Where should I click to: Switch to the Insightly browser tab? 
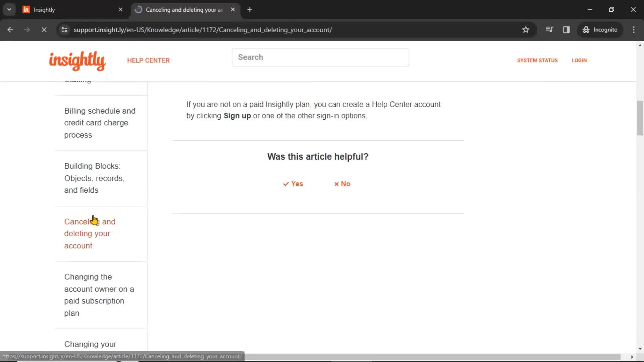[71, 10]
